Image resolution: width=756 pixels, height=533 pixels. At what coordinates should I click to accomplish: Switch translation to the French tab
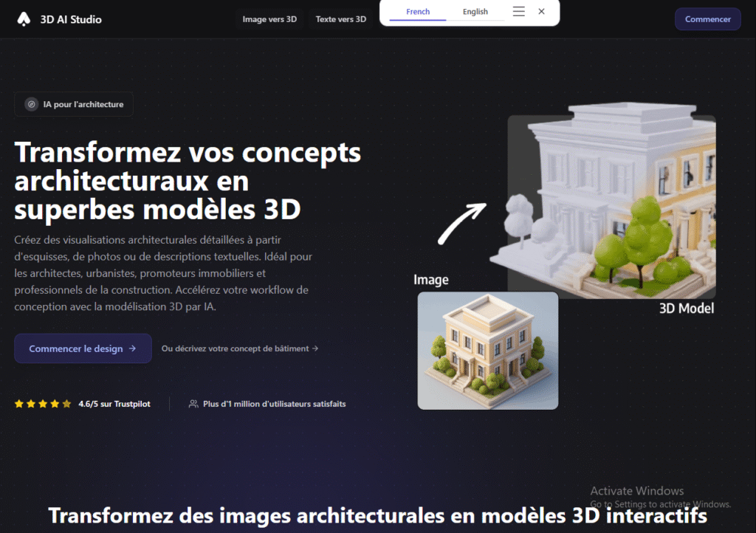click(x=418, y=12)
